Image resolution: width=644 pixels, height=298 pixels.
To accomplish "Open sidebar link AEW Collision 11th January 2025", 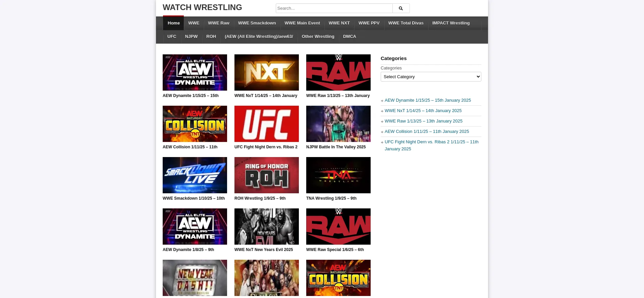I will (x=427, y=132).
